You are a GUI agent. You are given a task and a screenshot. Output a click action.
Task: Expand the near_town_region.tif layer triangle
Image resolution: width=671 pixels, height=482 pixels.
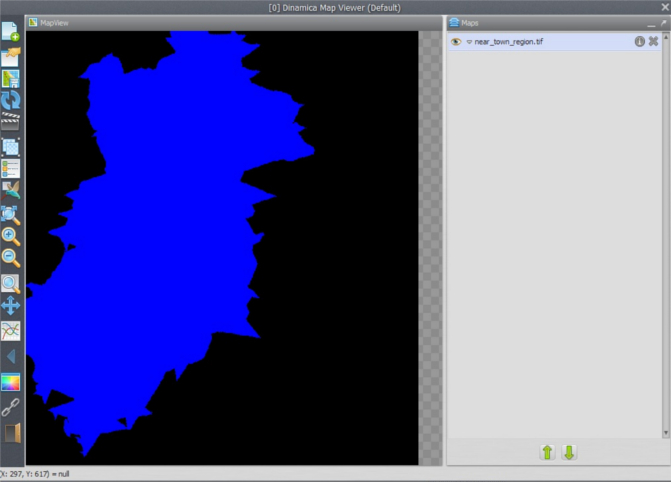[468, 42]
